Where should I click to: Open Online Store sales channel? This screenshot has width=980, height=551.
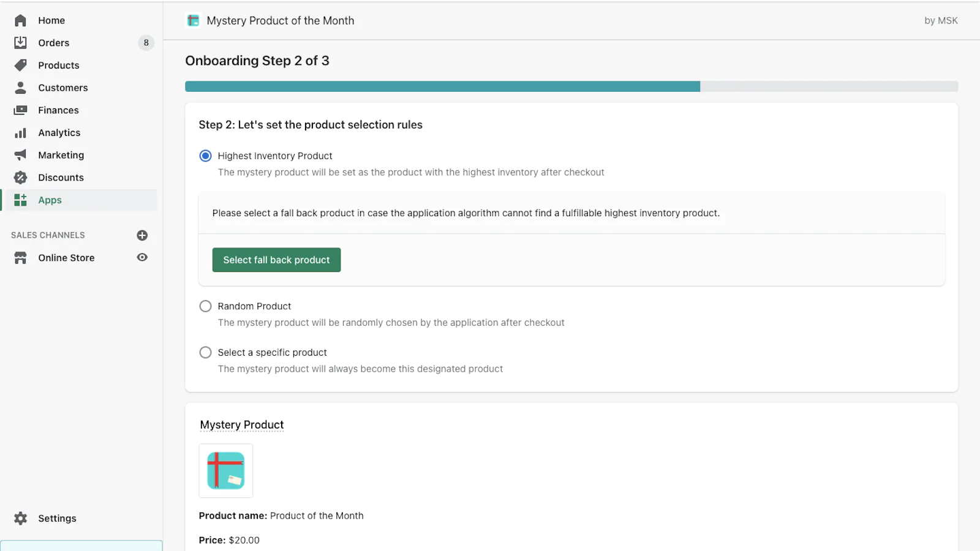66,258
